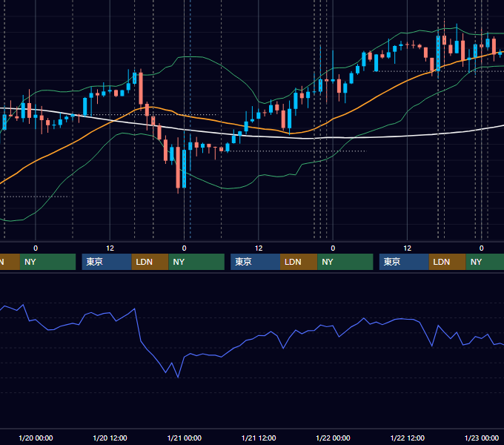Click hour label 12 above 1/20 12:00
The image size is (504, 445).
coord(110,248)
